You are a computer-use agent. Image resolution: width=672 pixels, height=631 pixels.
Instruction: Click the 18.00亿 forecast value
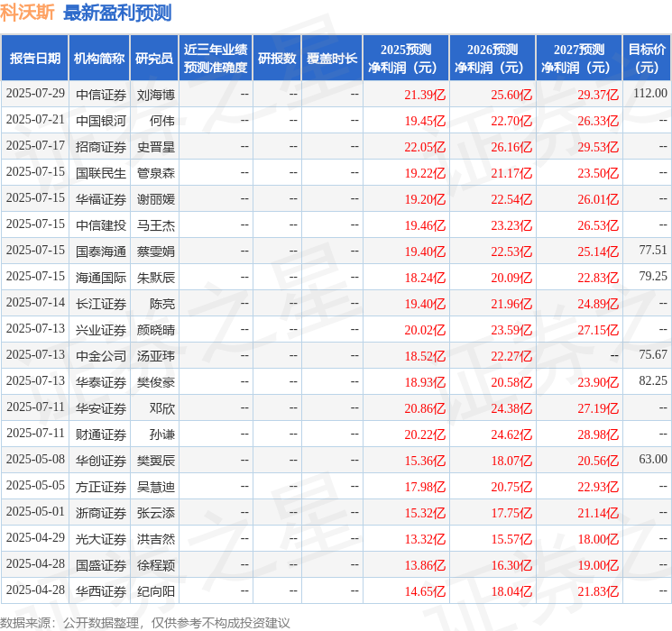click(598, 539)
